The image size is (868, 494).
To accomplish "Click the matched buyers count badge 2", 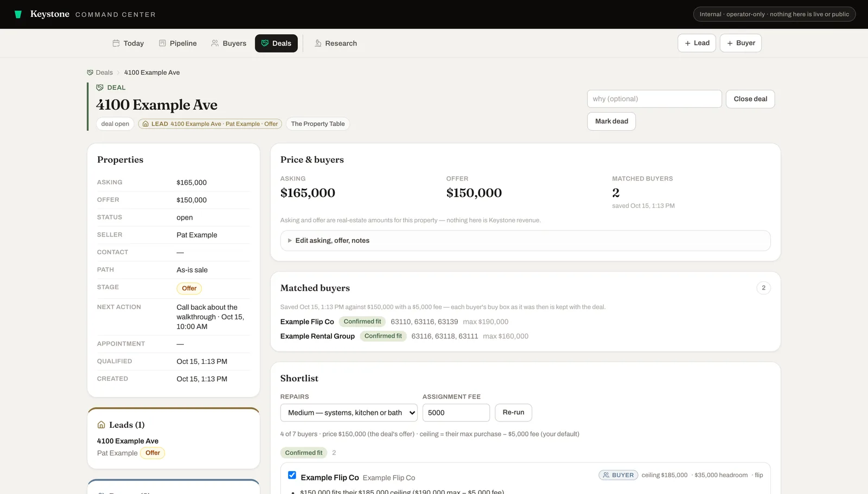I will [763, 288].
